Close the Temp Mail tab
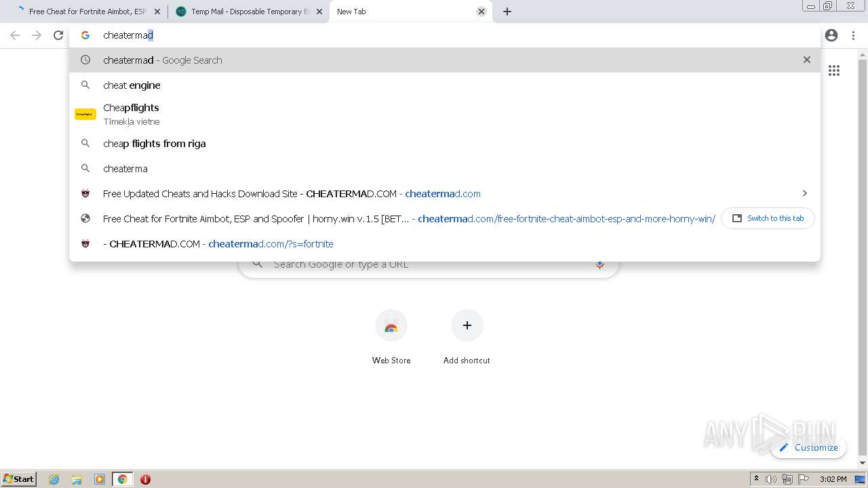Image resolution: width=868 pixels, height=488 pixels. click(x=319, y=12)
